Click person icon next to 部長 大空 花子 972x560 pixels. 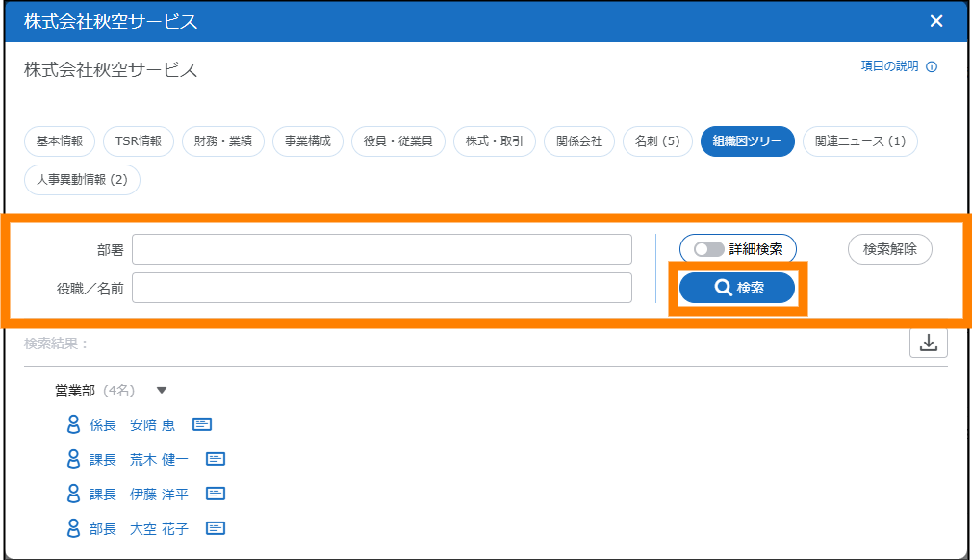(x=73, y=528)
